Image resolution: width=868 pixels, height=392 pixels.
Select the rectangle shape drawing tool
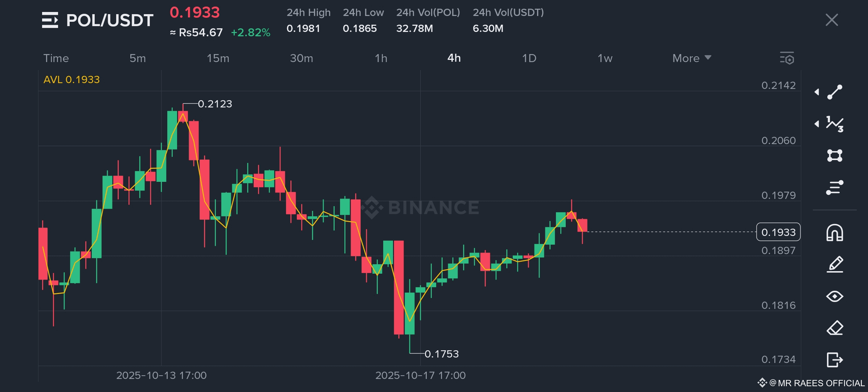click(835, 155)
